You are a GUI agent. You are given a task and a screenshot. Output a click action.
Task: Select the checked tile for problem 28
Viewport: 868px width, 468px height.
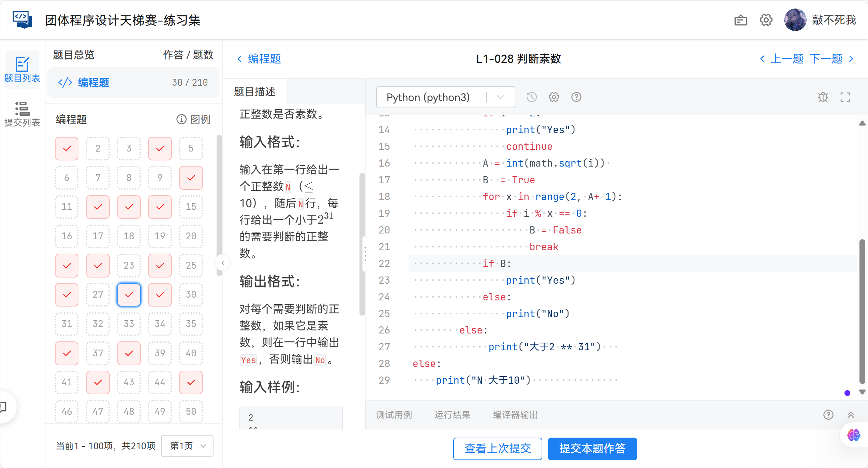tap(129, 295)
